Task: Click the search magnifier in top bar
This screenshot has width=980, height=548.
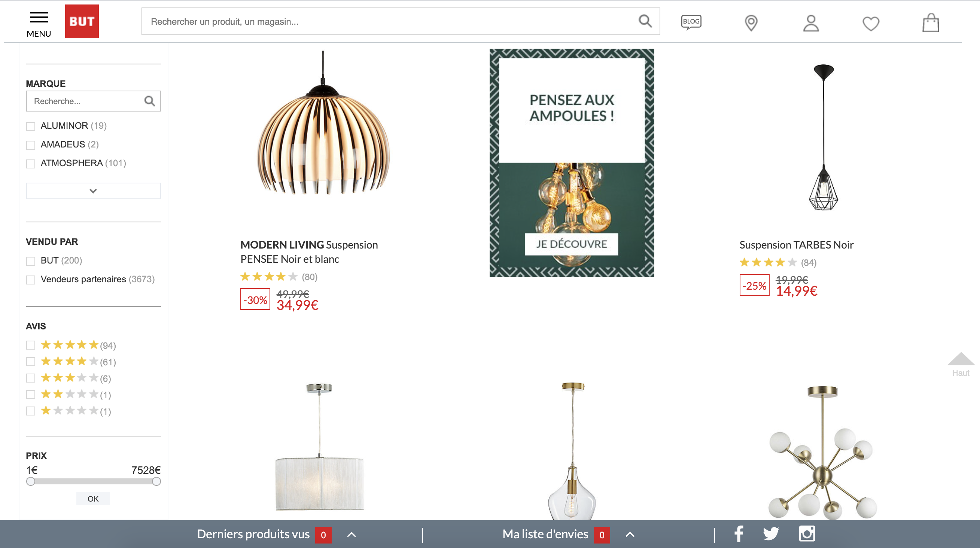Action: coord(645,21)
